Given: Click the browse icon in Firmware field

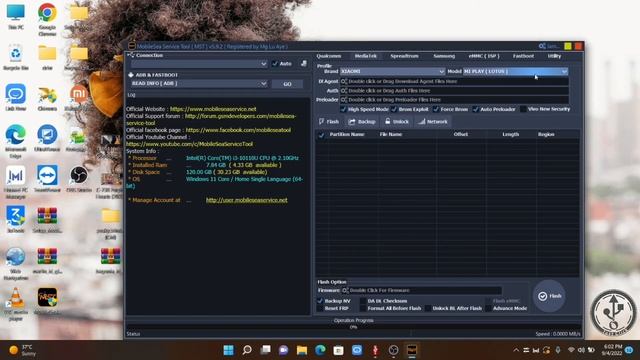Looking at the screenshot, I should (345, 290).
